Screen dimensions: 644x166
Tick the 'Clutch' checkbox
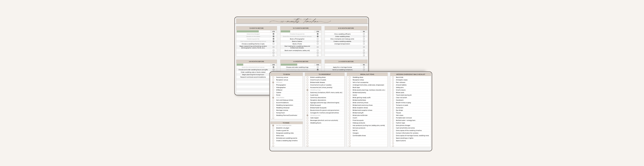[349, 118]
